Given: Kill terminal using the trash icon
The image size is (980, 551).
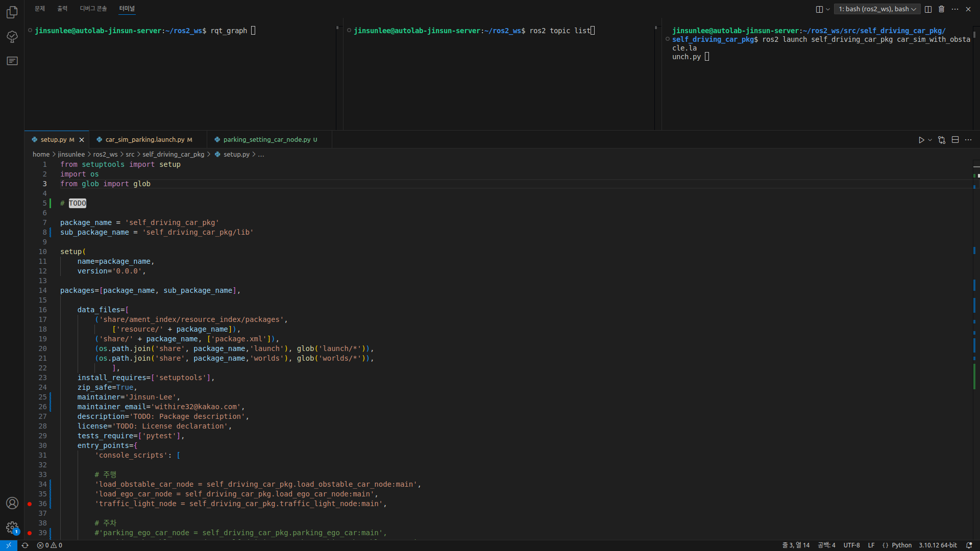Looking at the screenshot, I should [942, 9].
